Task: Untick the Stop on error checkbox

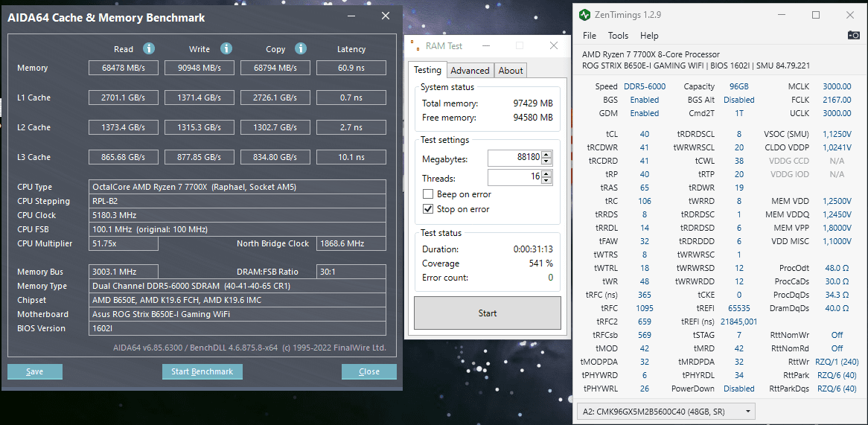Action: click(427, 209)
